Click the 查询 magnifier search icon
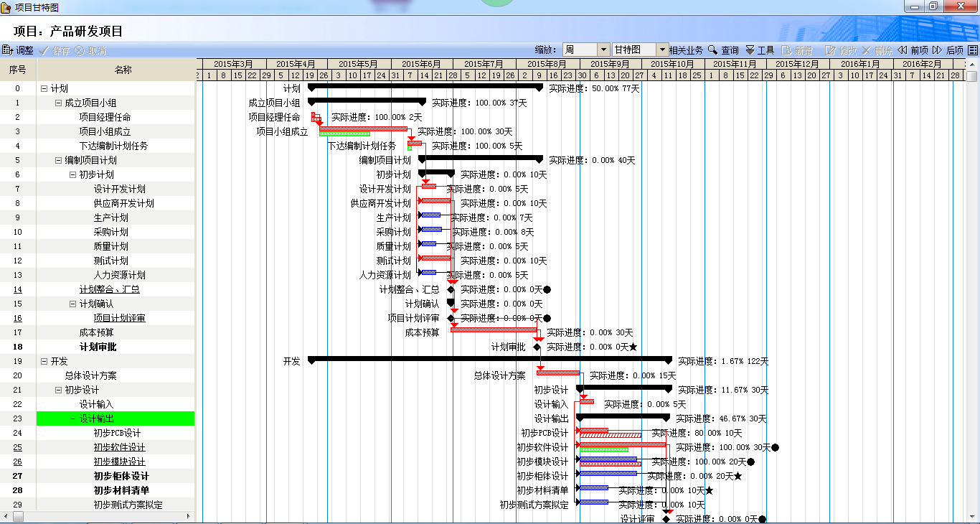The height and width of the screenshot is (524, 980). [713, 50]
